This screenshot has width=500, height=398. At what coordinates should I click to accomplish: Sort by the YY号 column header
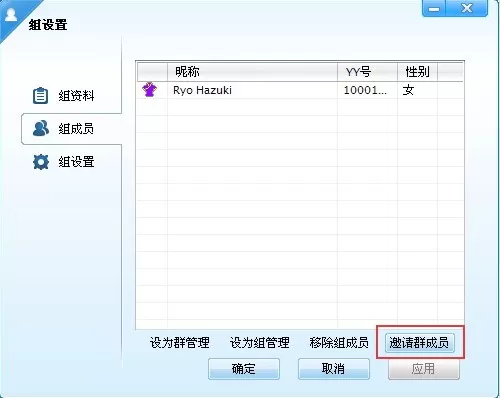[367, 71]
